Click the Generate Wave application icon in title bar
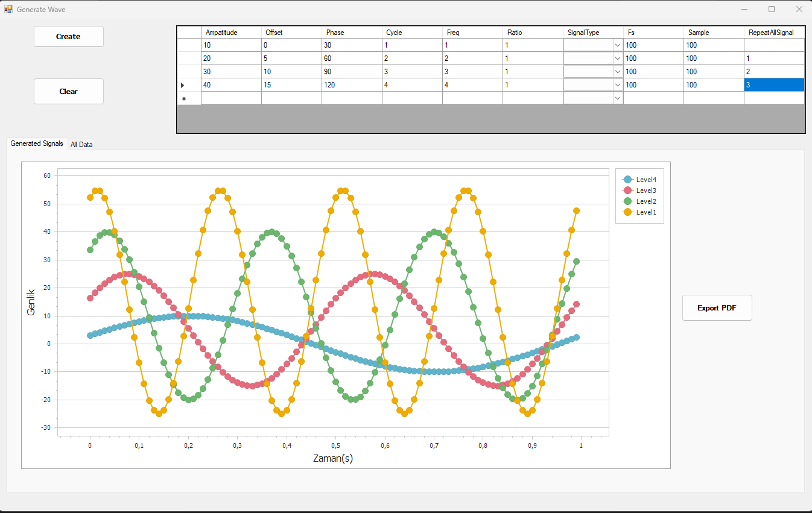Image resolution: width=812 pixels, height=513 pixels. coord(8,9)
